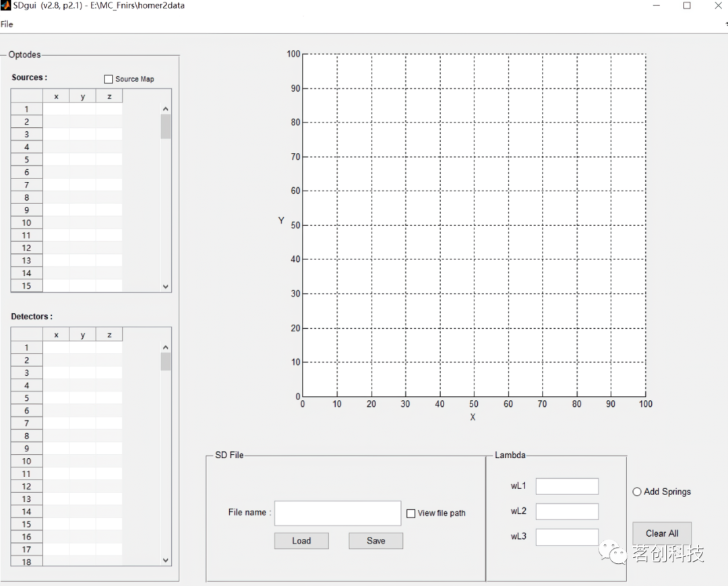This screenshot has height=586, width=728.
Task: Click Detectors table scroll down arrow
Action: [166, 560]
